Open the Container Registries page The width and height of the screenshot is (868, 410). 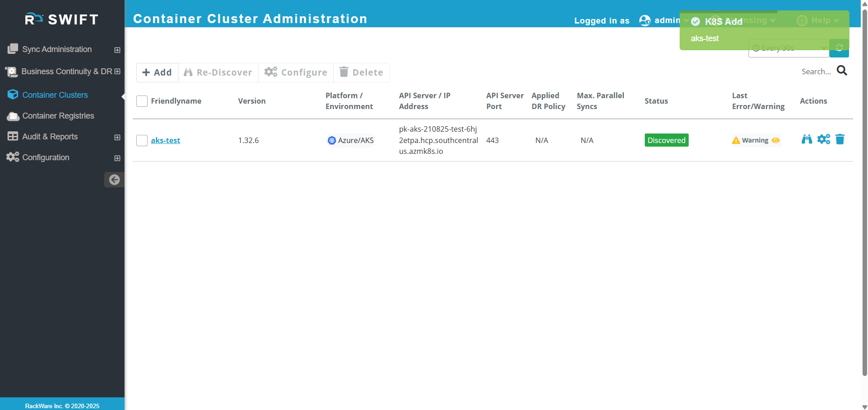point(58,116)
